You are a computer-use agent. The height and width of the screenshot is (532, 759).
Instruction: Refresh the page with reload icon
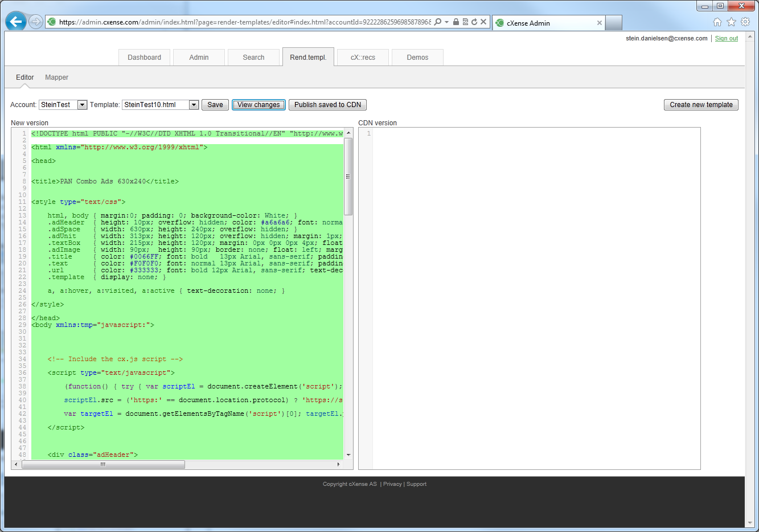pos(474,22)
